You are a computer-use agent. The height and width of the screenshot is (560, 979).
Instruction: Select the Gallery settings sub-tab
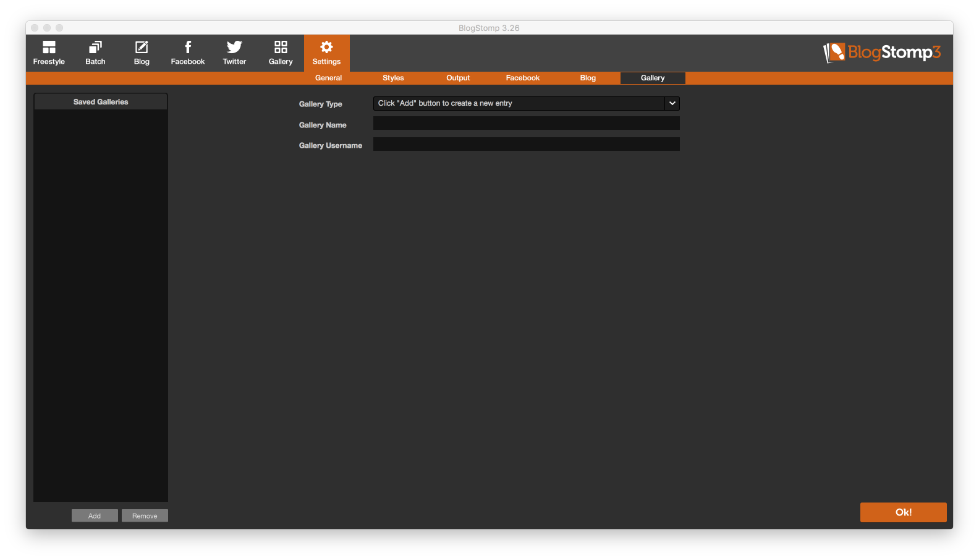coord(653,78)
